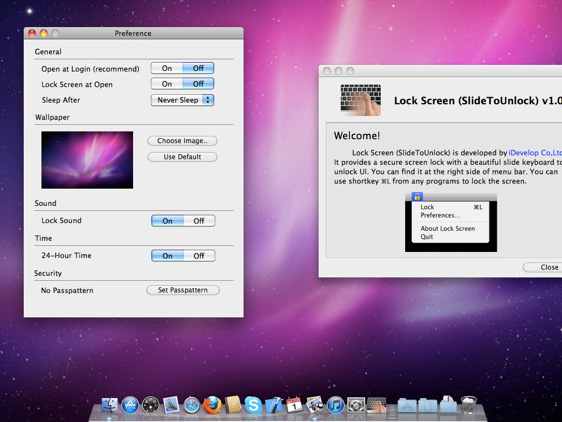Open Downloads folder stack in Dock
Viewport: 562px width, 422px height.
[448, 404]
